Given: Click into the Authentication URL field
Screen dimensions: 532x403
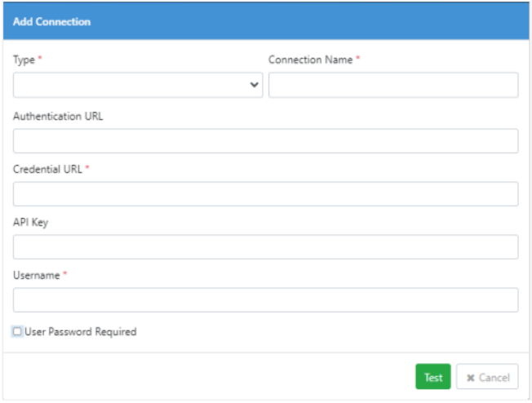Looking at the screenshot, I should click(265, 141).
